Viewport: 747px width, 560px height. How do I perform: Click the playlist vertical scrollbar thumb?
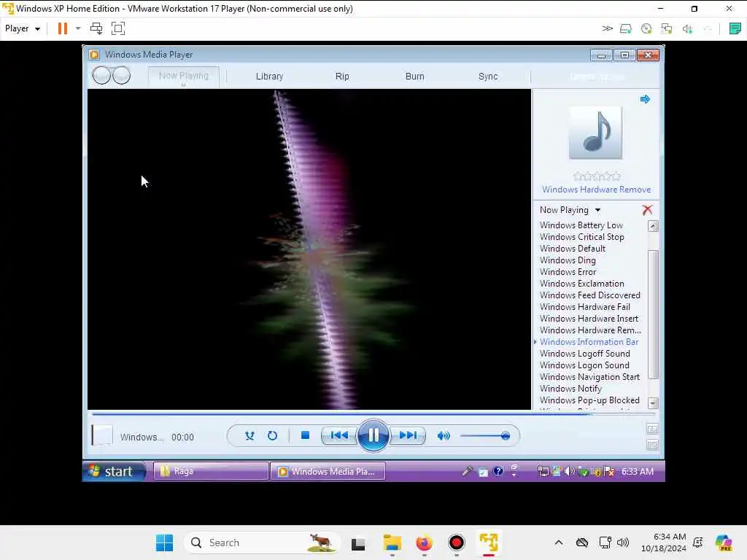click(x=653, y=314)
